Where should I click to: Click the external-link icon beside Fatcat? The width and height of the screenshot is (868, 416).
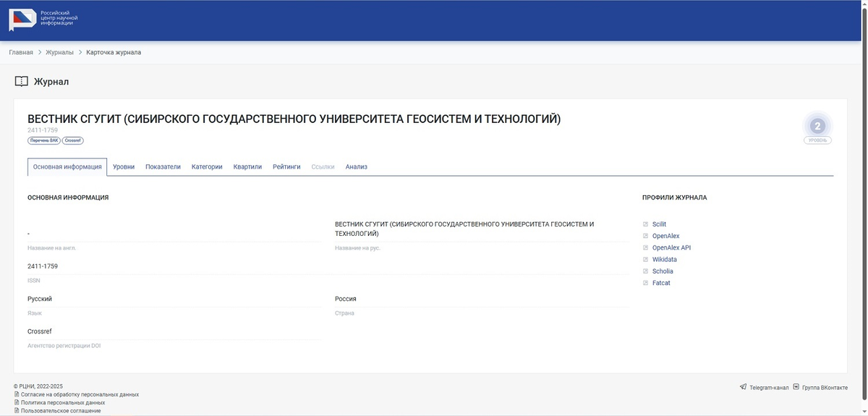pos(645,283)
